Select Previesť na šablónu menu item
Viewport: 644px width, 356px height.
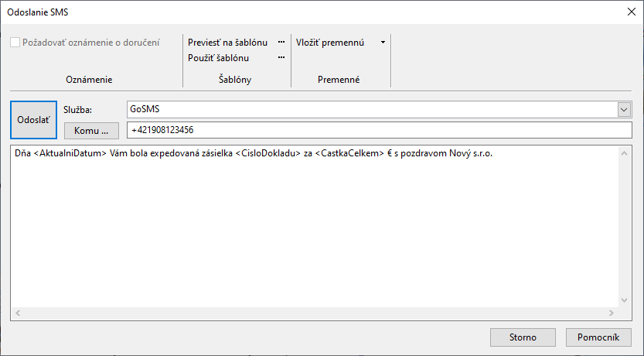coord(227,43)
